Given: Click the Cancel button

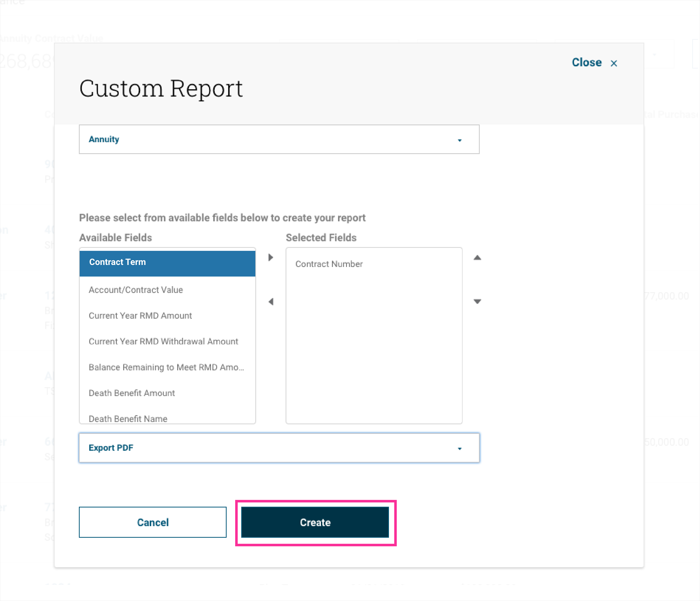Looking at the screenshot, I should 153,522.
